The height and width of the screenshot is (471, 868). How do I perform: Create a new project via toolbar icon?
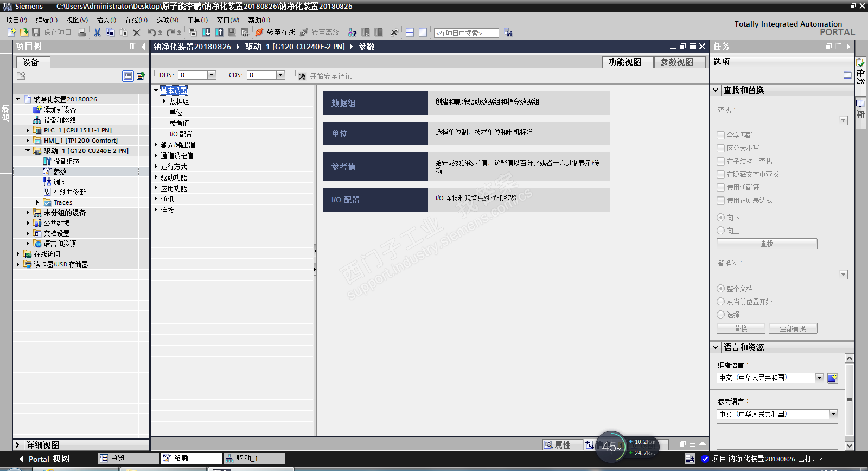[11, 33]
